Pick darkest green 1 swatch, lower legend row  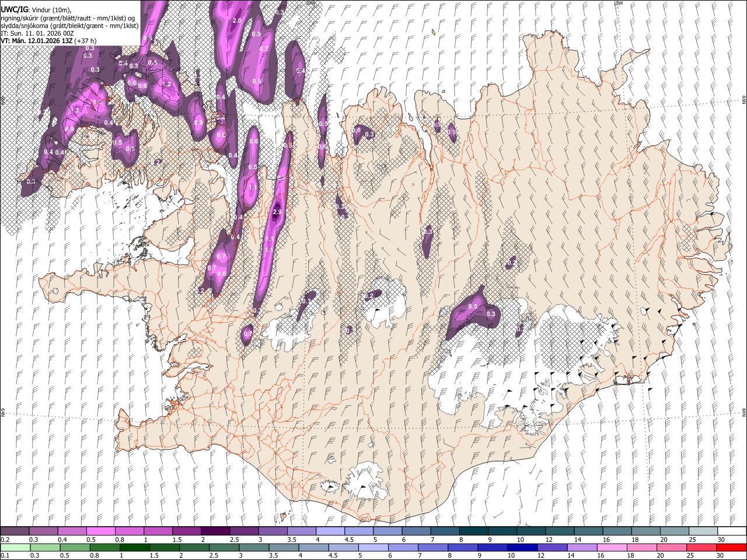(134, 547)
